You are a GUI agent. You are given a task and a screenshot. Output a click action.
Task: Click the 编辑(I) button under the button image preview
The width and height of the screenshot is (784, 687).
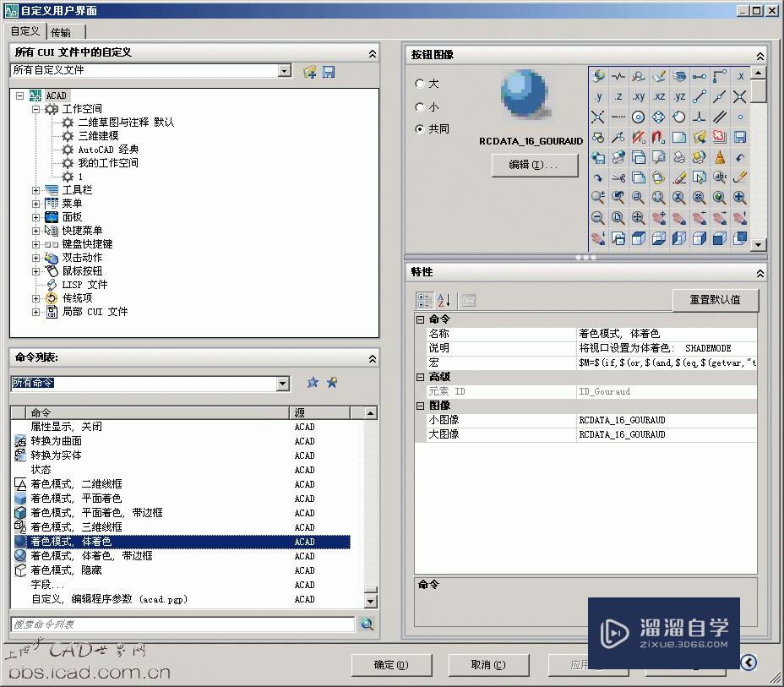click(x=535, y=166)
